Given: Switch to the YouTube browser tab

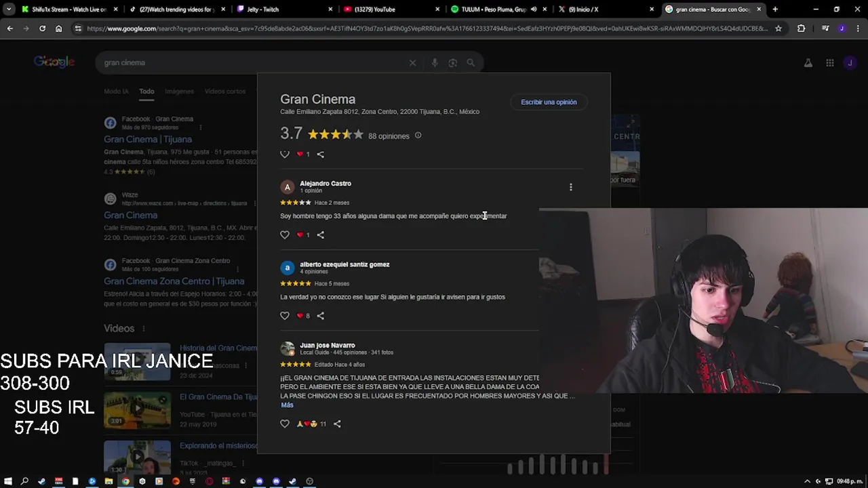Looking at the screenshot, I should (391, 9).
